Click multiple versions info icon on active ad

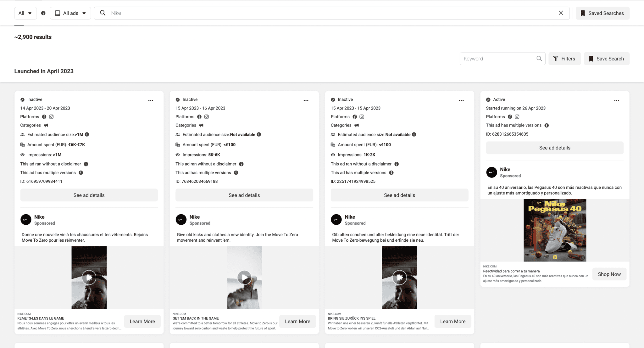coord(547,125)
